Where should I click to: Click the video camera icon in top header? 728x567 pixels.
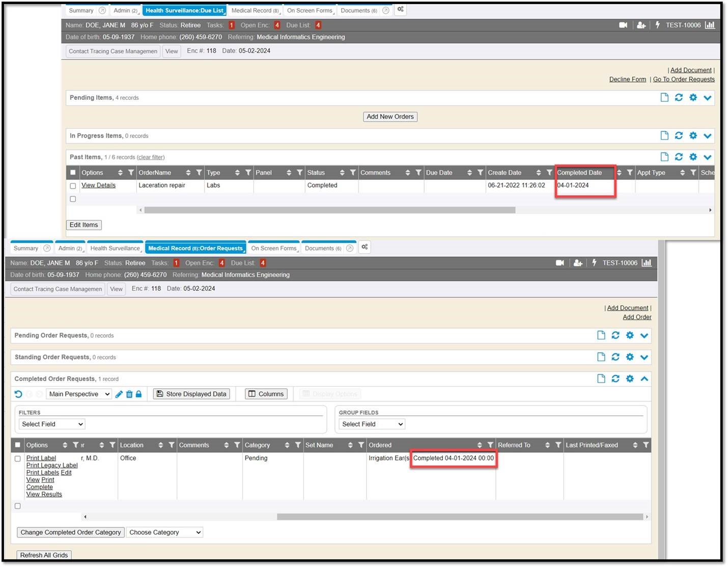click(x=623, y=25)
